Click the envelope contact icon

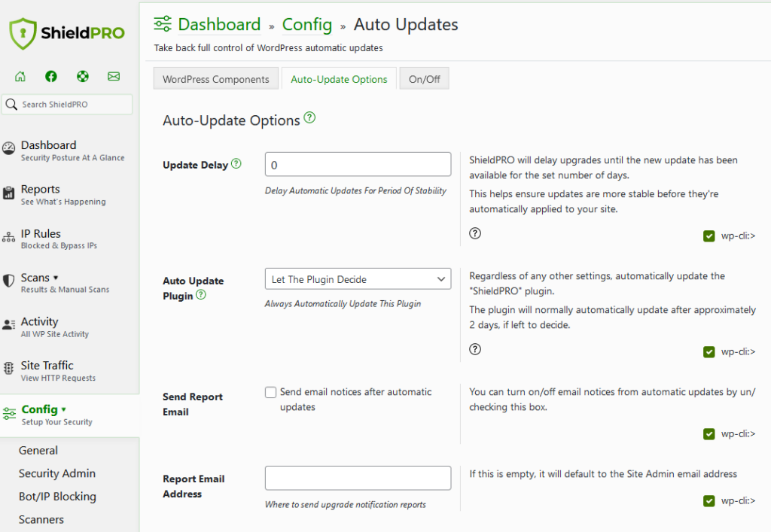pyautogui.click(x=114, y=76)
